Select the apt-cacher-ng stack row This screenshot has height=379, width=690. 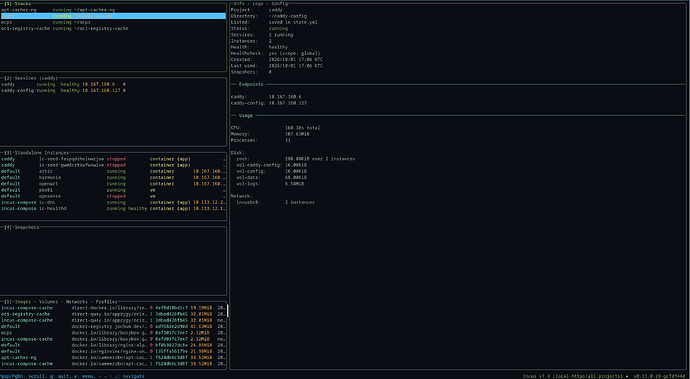point(113,10)
